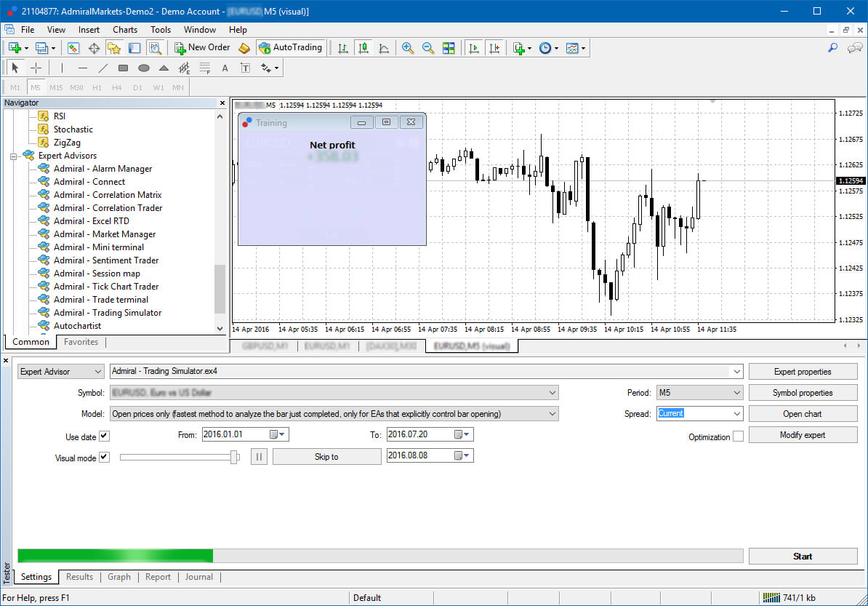This screenshot has width=868, height=606.
Task: Click the Modify expert button
Action: 803,435
